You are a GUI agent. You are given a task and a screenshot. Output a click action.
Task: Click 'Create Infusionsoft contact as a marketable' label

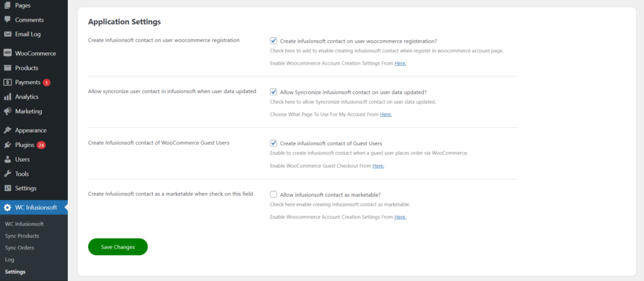point(170,194)
